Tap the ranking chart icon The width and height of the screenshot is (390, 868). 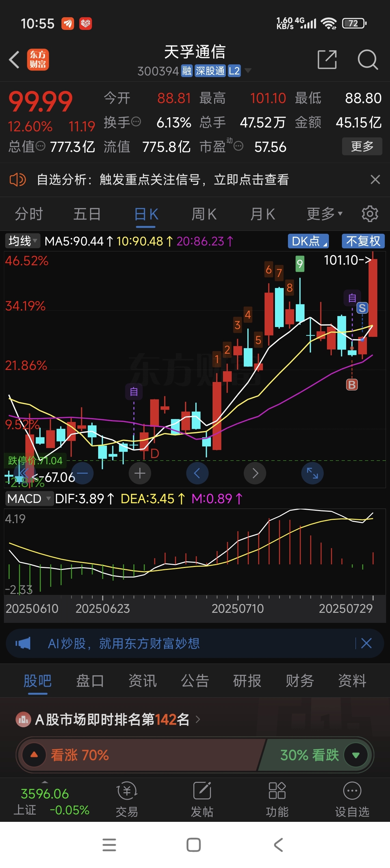coord(23,719)
